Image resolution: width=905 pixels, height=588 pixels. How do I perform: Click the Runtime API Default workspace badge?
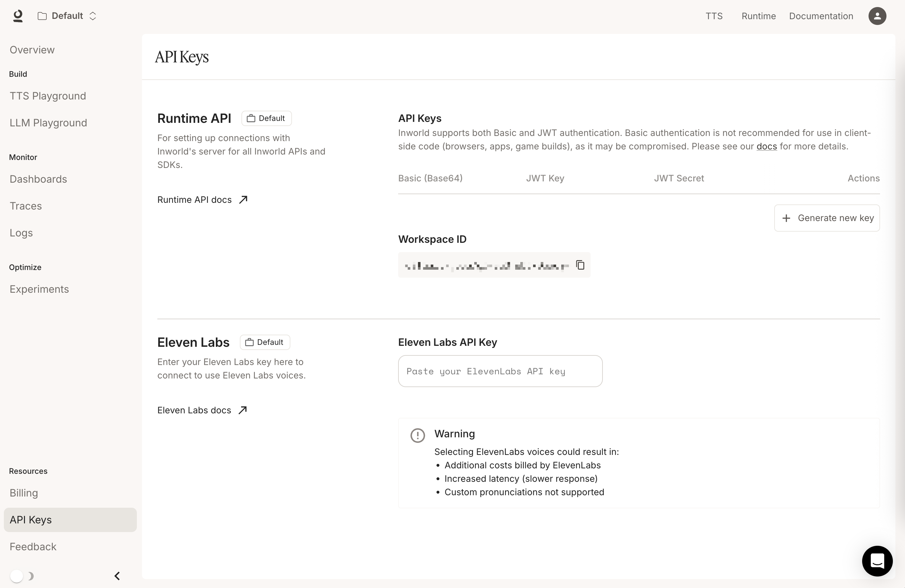pos(266,118)
